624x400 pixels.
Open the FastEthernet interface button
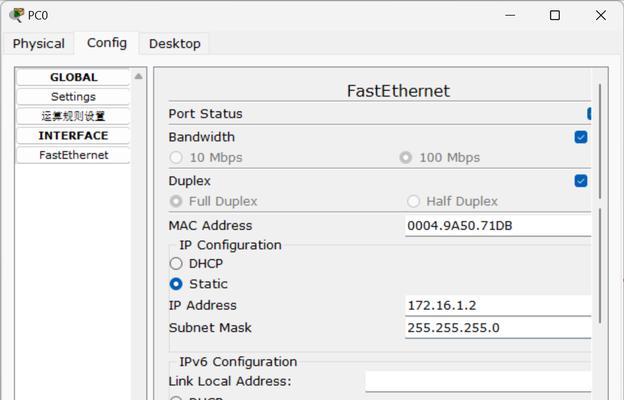pyautogui.click(x=73, y=155)
